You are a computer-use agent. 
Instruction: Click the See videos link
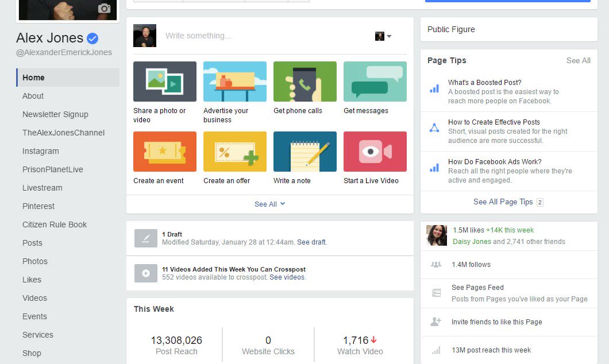tap(288, 277)
